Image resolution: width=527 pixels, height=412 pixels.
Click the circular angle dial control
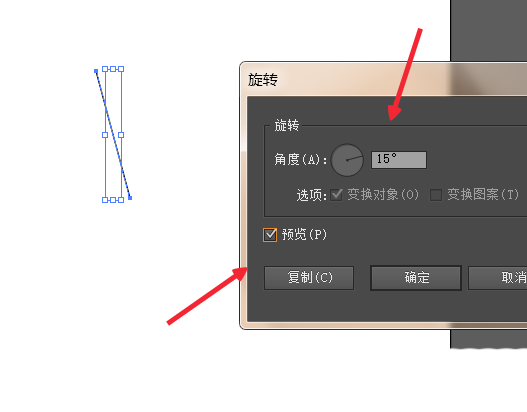pos(347,160)
